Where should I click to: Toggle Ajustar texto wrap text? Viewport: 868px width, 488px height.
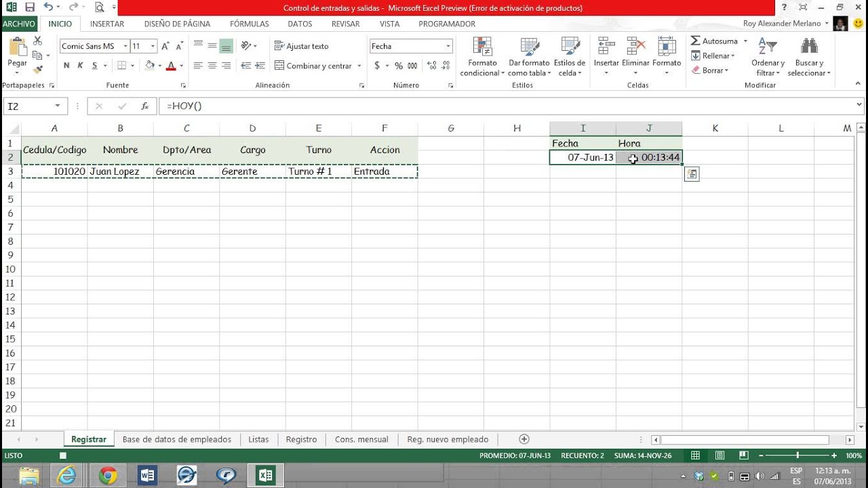tap(302, 46)
